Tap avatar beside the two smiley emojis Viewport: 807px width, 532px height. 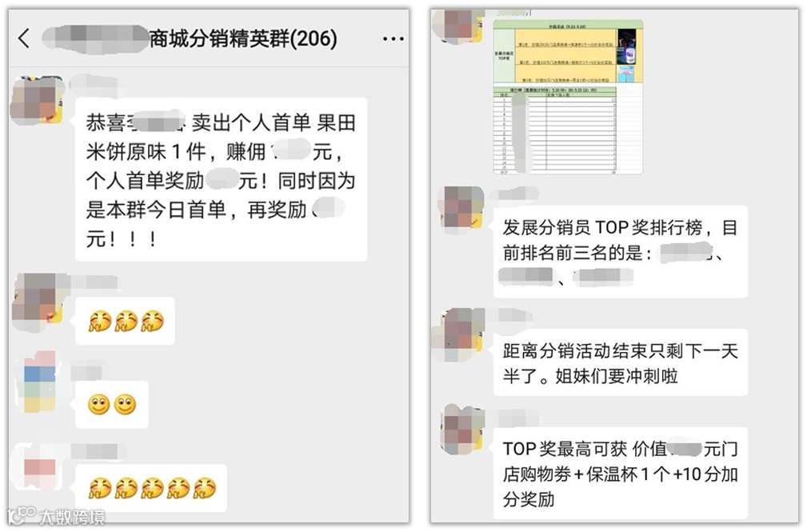pyautogui.click(x=40, y=382)
